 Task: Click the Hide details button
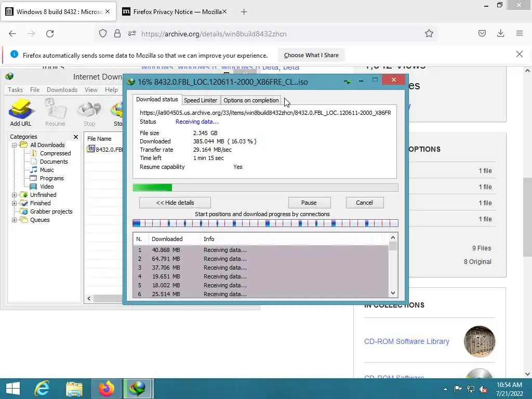pyautogui.click(x=175, y=203)
